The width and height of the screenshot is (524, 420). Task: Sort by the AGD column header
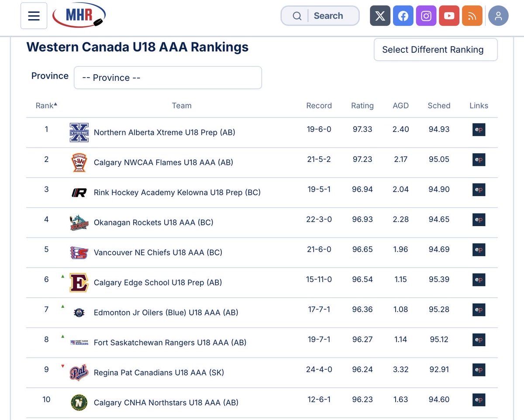pyautogui.click(x=400, y=106)
